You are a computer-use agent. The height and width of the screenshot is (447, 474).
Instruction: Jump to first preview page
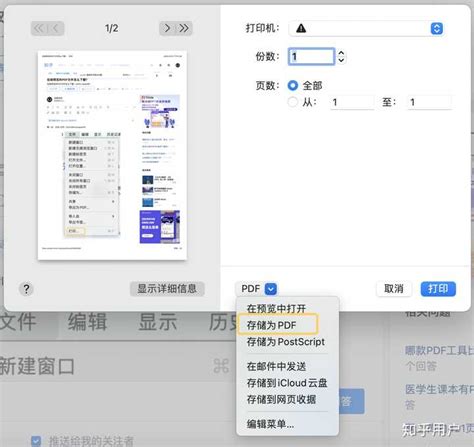pos(39,28)
